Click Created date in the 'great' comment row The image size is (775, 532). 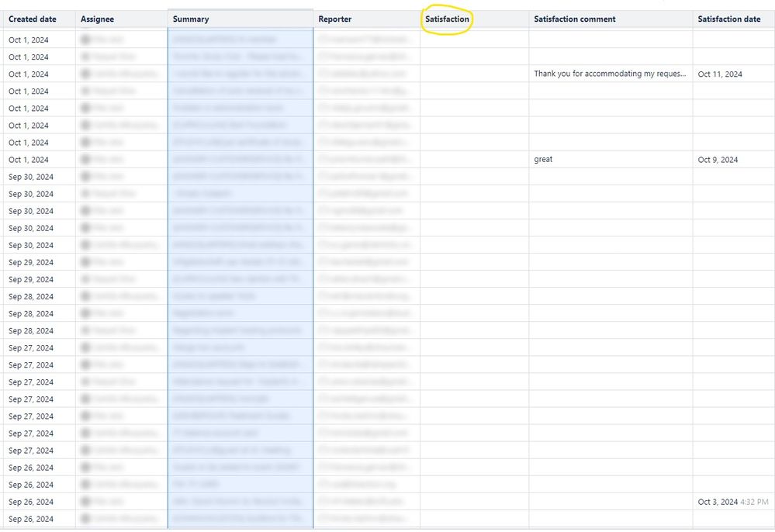coord(28,160)
